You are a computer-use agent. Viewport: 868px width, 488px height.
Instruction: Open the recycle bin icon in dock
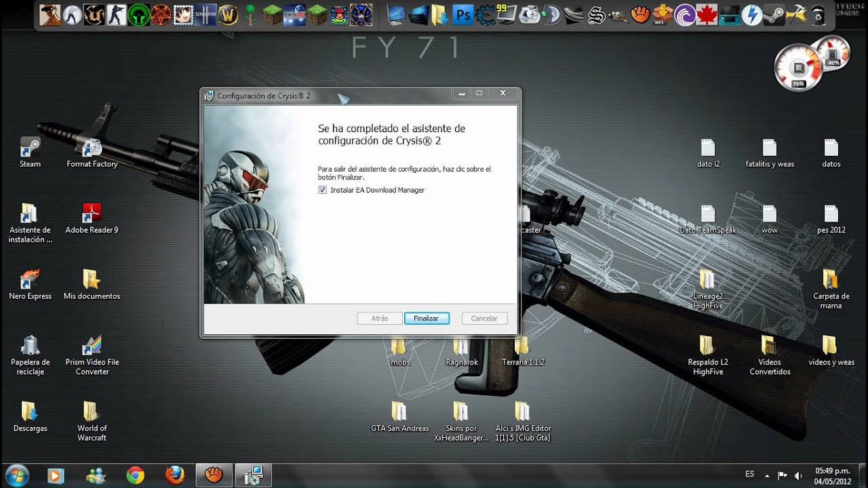tap(819, 15)
